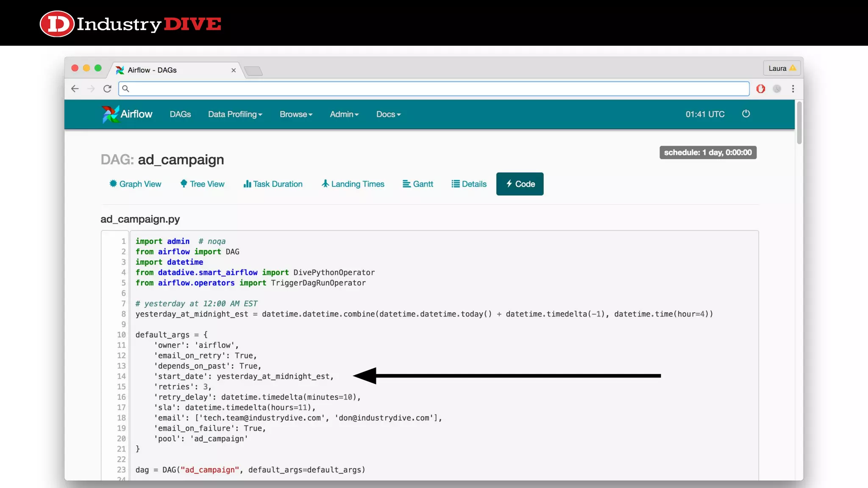
Task: Go back with browser back arrow
Action: 75,89
